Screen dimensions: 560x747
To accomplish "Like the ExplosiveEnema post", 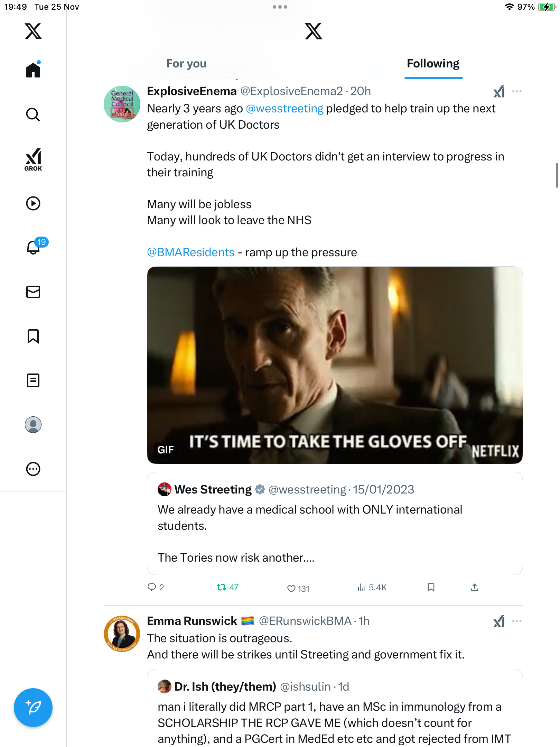I will click(x=291, y=588).
